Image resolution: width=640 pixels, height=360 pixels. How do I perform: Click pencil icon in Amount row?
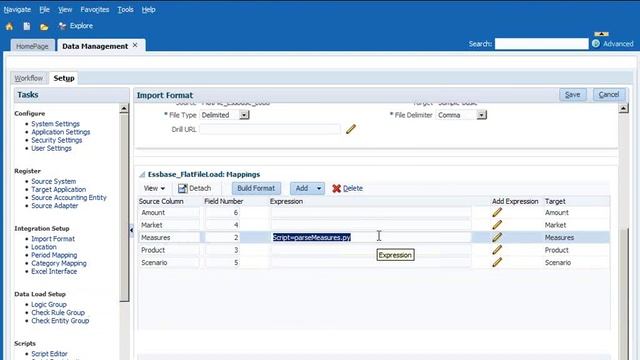[497, 212]
